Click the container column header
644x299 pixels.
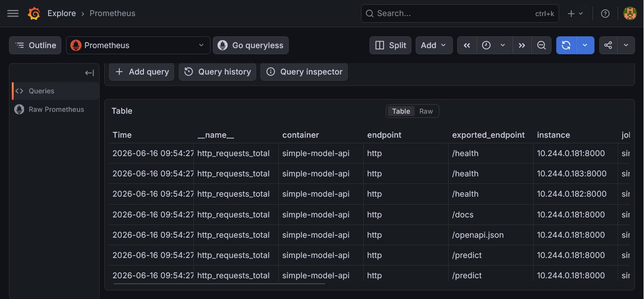click(x=301, y=135)
